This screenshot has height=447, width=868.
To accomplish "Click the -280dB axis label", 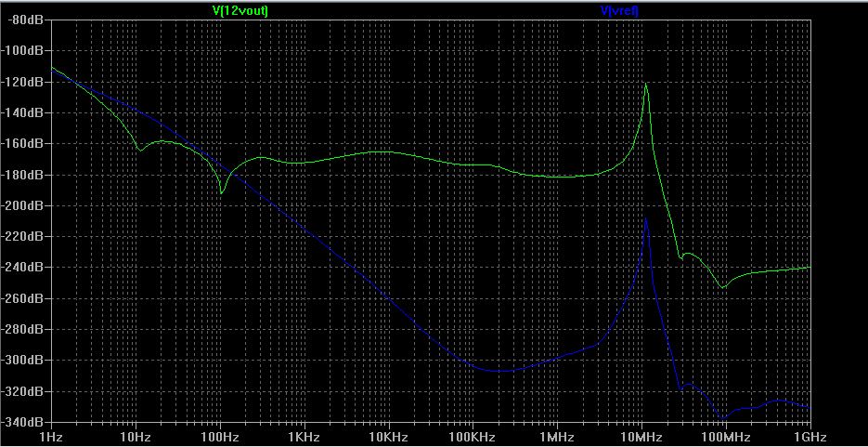I will [x=22, y=329].
